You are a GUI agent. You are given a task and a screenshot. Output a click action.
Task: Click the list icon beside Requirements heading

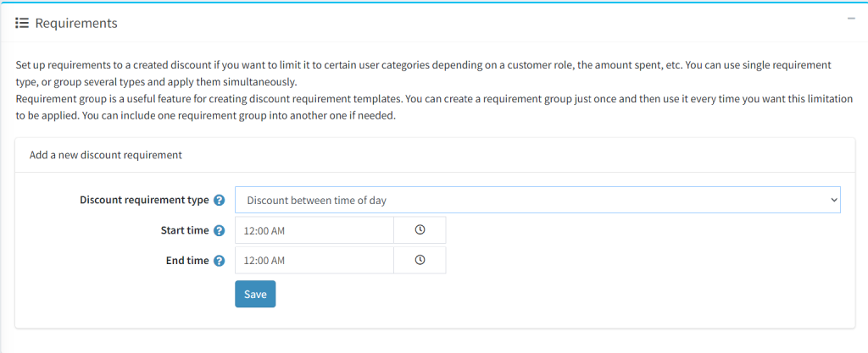(x=22, y=23)
